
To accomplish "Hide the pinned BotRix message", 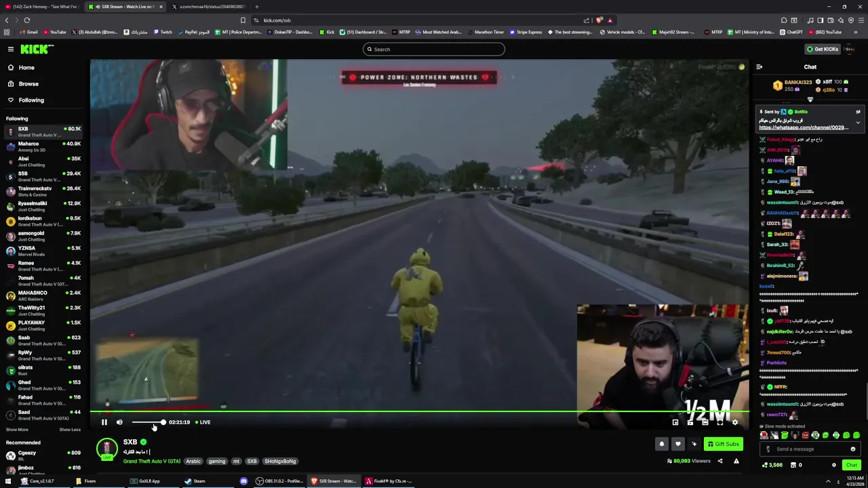I will point(858,112).
